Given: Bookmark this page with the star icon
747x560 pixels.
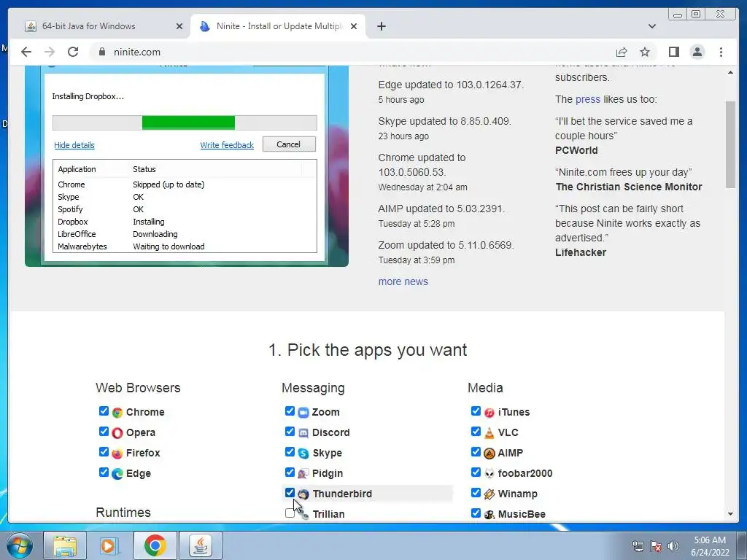Looking at the screenshot, I should click(x=645, y=52).
